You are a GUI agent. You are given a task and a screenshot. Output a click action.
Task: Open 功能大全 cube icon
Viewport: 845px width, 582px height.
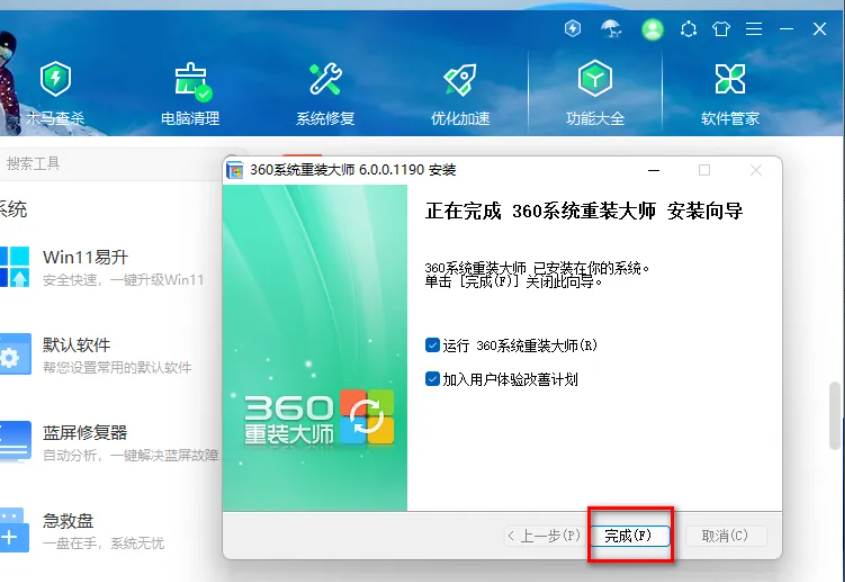[x=595, y=80]
